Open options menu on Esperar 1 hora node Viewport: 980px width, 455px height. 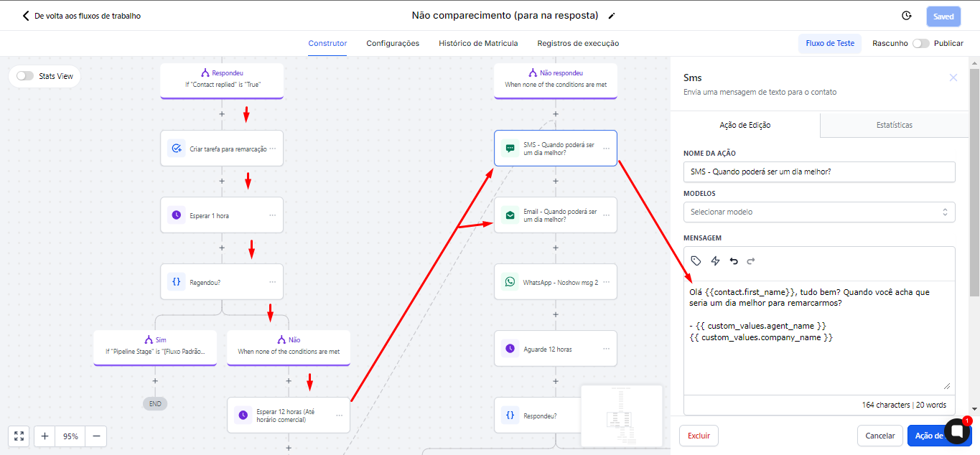pyautogui.click(x=273, y=215)
